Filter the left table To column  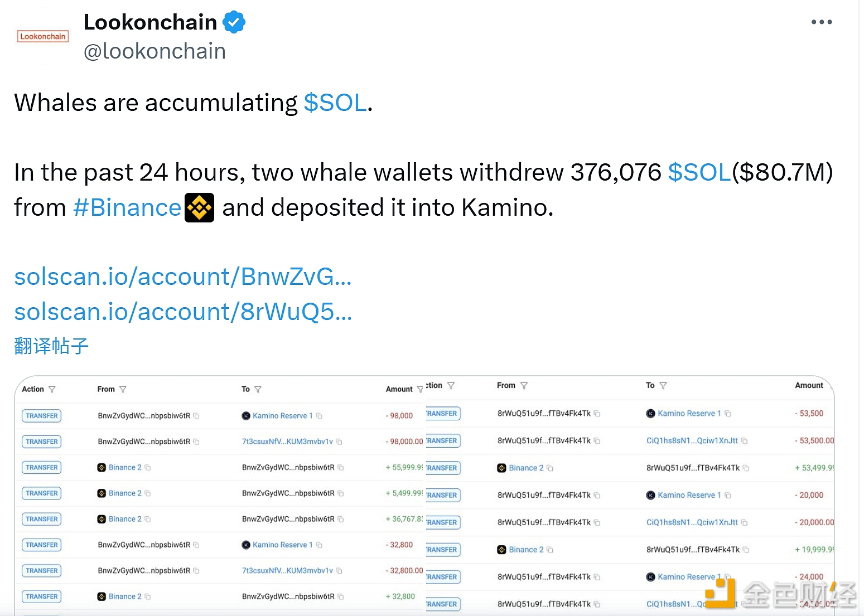pos(258,389)
